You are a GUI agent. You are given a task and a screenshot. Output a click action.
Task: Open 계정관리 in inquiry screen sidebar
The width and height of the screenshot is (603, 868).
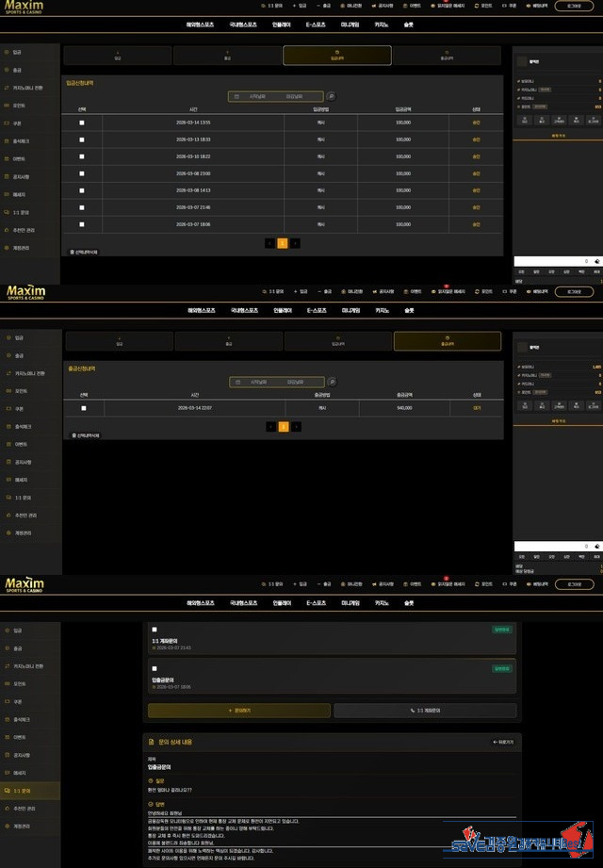[22, 826]
